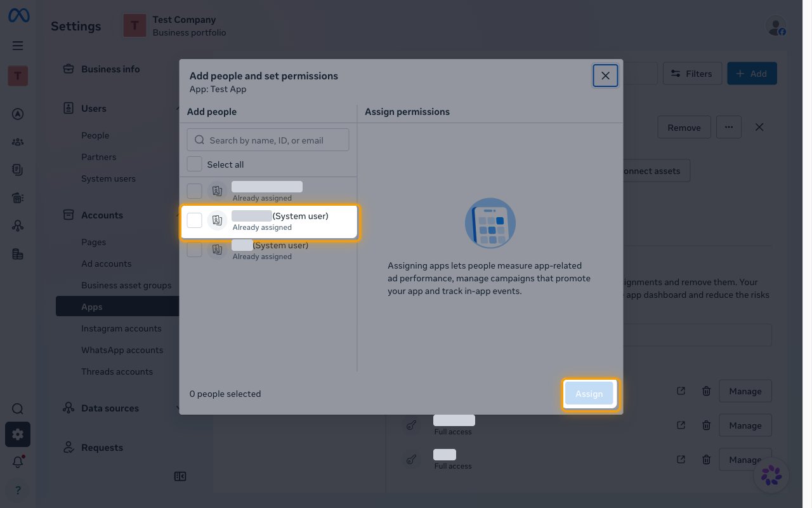Open Requests section in sidebar
Image resolution: width=812 pixels, height=508 pixels.
tap(102, 448)
